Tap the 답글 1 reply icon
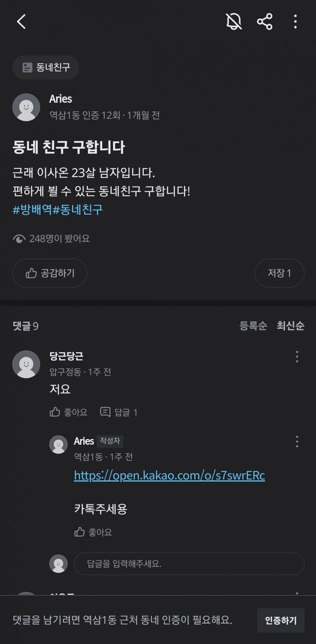Screen dimensions: 316x644 119,412
